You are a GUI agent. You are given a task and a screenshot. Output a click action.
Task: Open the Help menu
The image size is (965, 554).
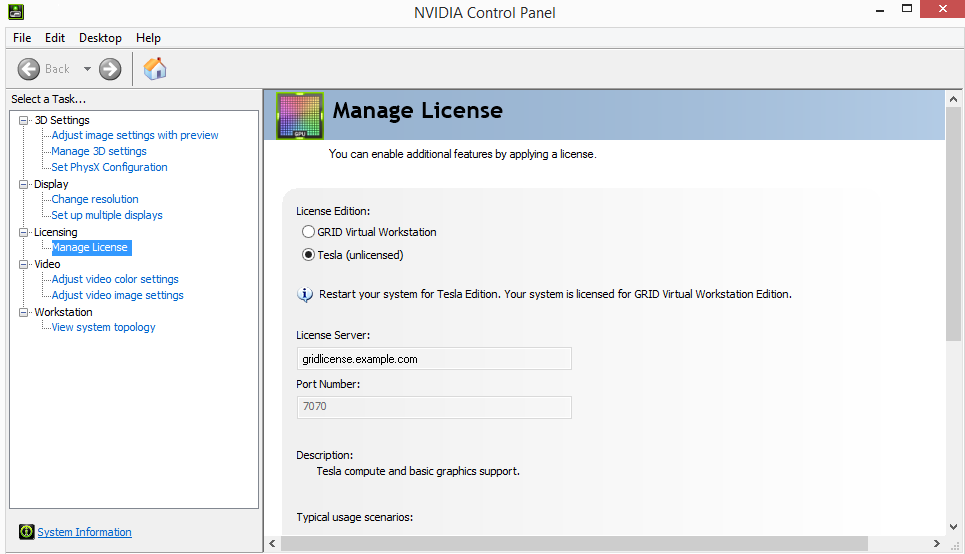[x=148, y=38]
